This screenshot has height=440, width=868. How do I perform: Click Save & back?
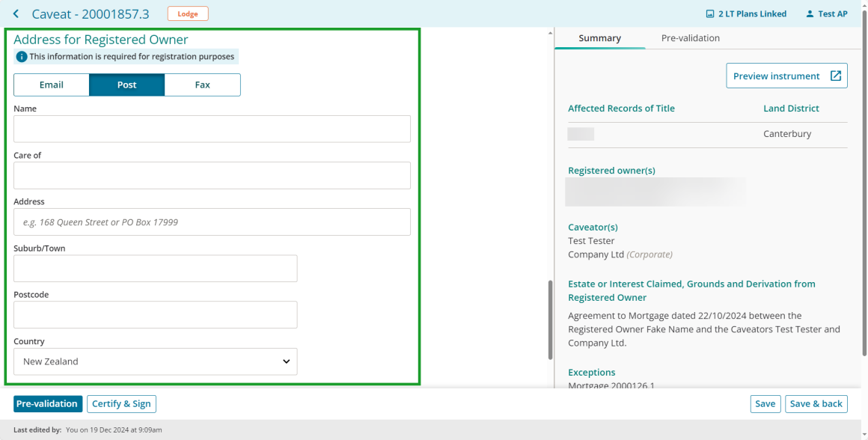[816, 404]
